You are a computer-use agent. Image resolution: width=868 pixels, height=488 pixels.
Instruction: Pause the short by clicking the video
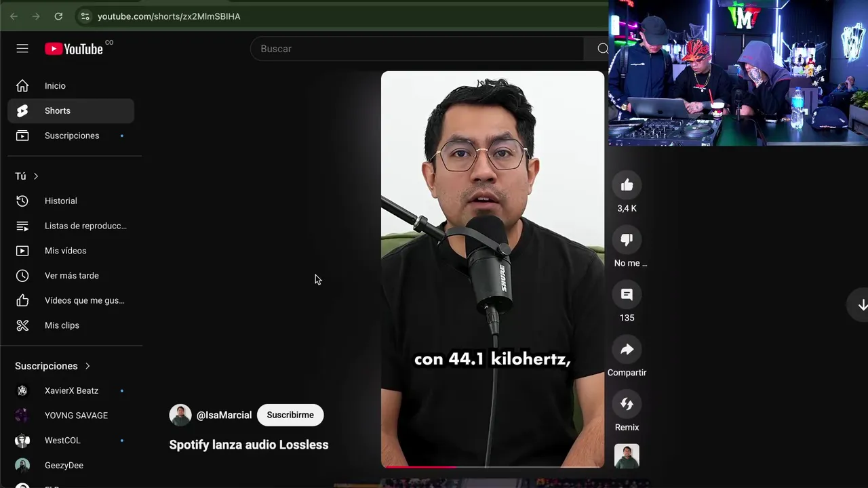pyautogui.click(x=492, y=269)
